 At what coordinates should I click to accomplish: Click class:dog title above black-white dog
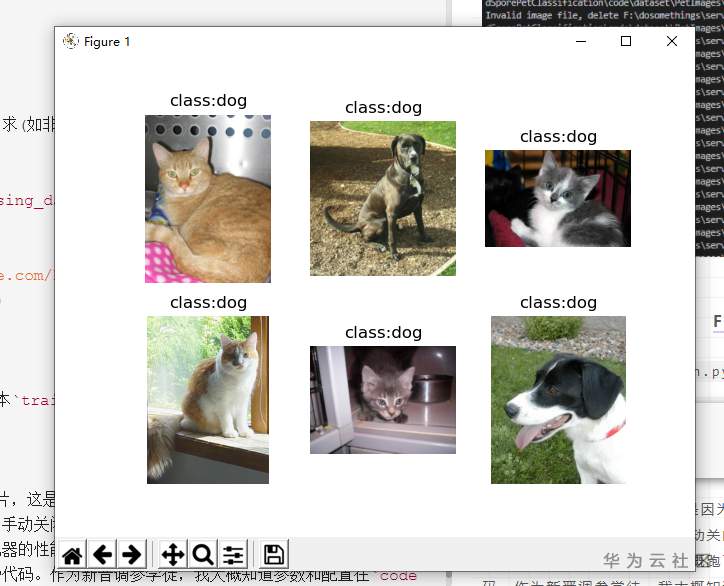tap(558, 303)
